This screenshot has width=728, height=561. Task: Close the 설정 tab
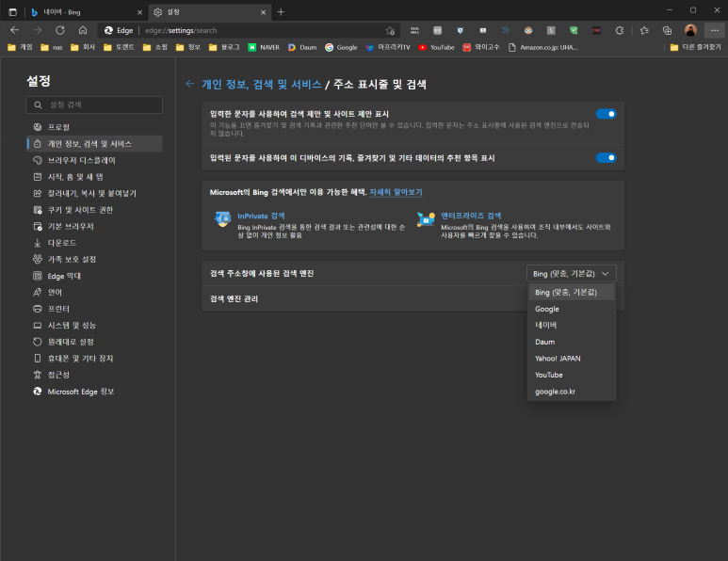point(264,12)
